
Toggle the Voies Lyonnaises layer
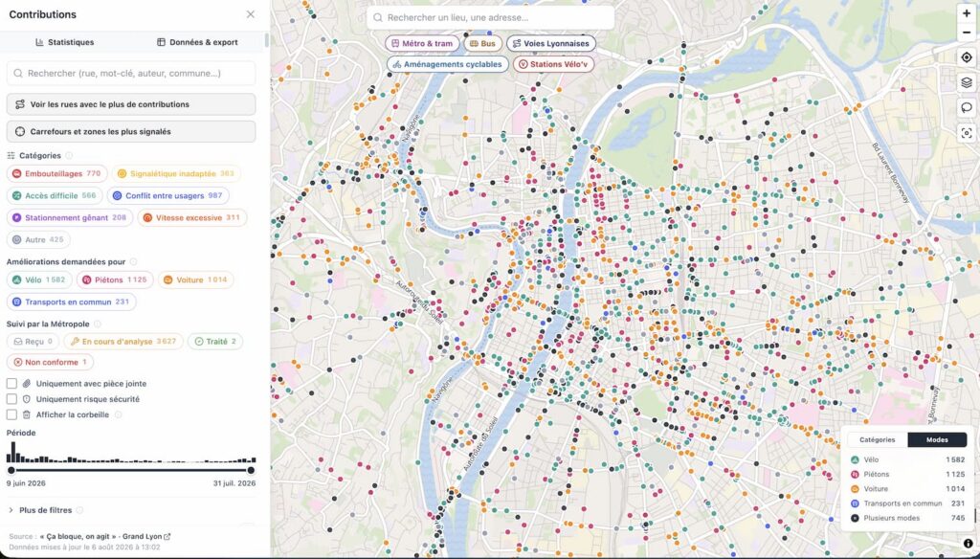tap(550, 44)
